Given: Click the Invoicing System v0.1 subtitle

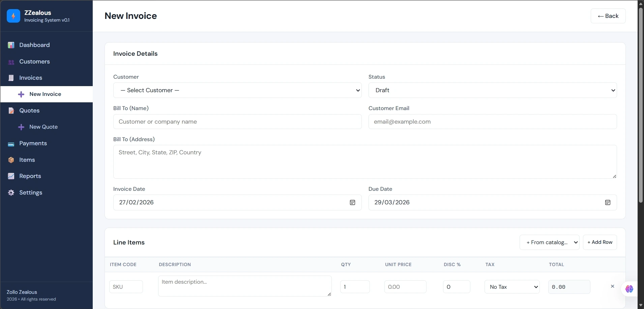Looking at the screenshot, I should click(x=47, y=20).
